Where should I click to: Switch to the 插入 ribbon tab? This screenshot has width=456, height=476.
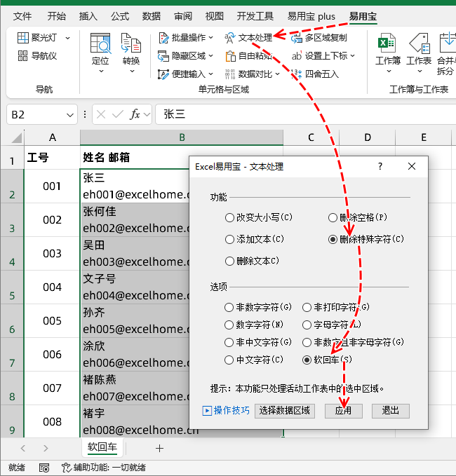pos(88,16)
